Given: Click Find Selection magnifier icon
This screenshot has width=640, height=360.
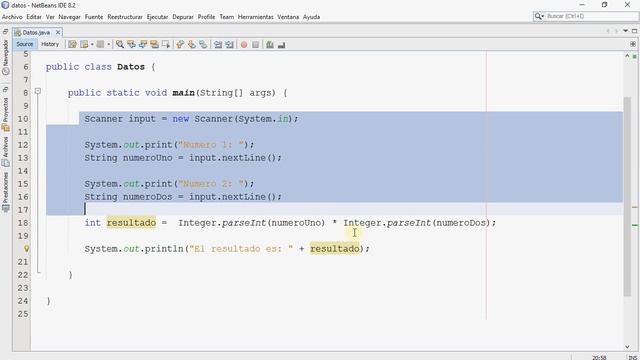Looking at the screenshot, I should pos(120,44).
